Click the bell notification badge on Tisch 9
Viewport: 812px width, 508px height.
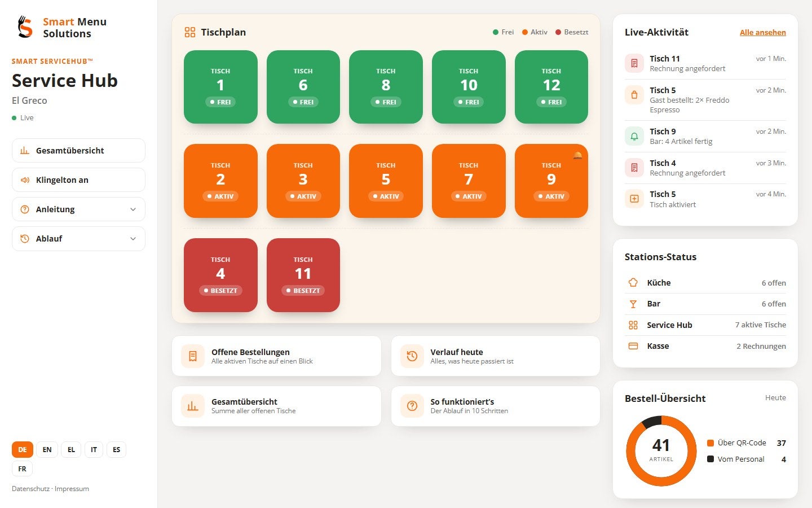[577, 155]
